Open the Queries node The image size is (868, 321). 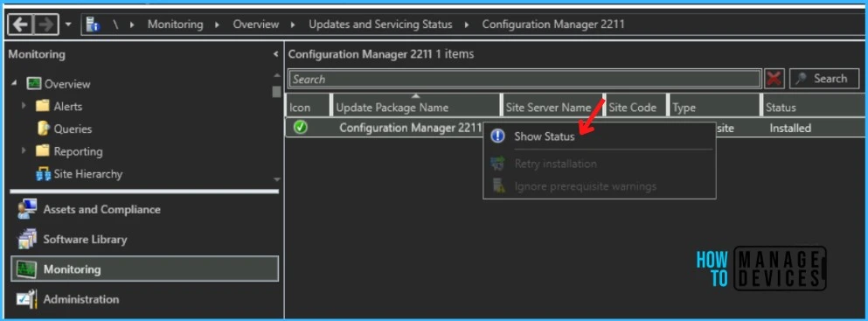73,129
